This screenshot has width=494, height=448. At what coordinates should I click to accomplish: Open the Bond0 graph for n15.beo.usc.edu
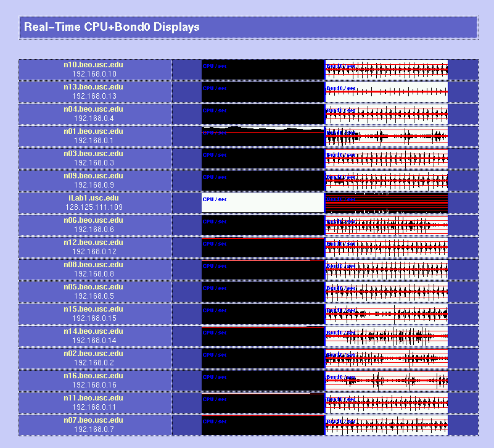coord(386,313)
